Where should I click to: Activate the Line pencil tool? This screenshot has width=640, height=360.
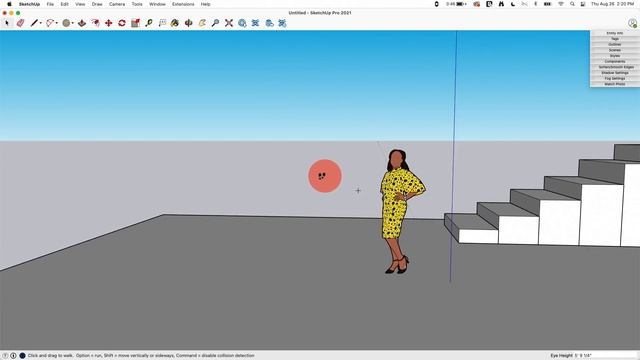[x=34, y=23]
